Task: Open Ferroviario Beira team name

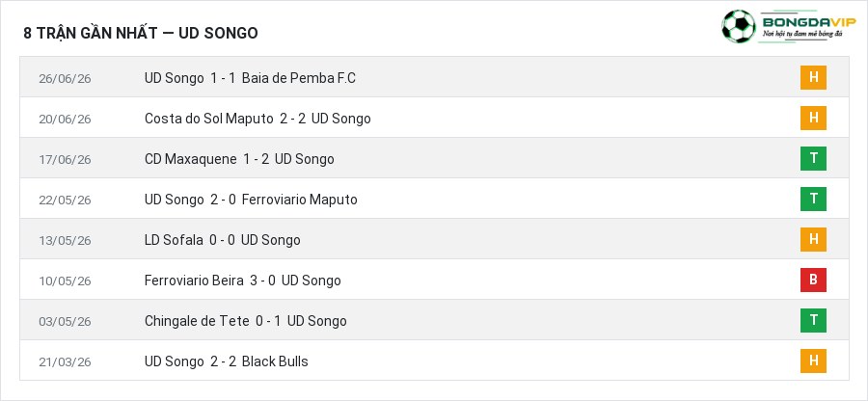Action: [194, 281]
